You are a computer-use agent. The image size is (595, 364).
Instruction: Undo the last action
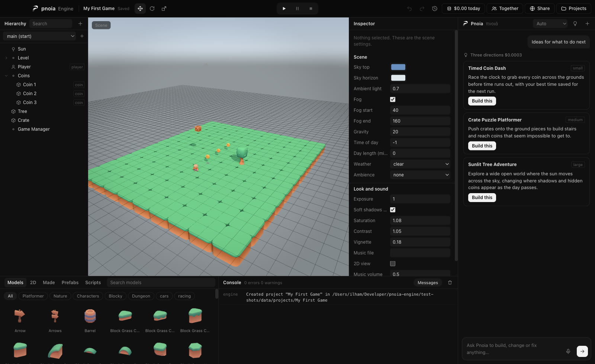point(409,9)
